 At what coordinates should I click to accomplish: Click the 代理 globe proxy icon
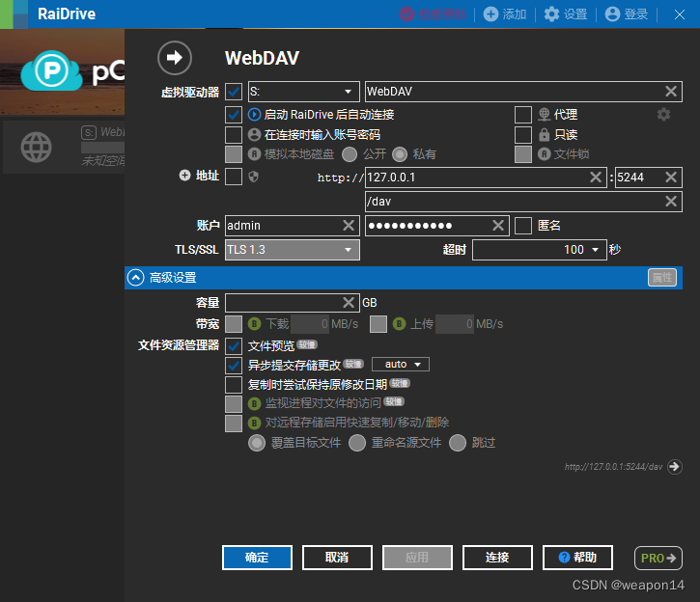coord(544,115)
